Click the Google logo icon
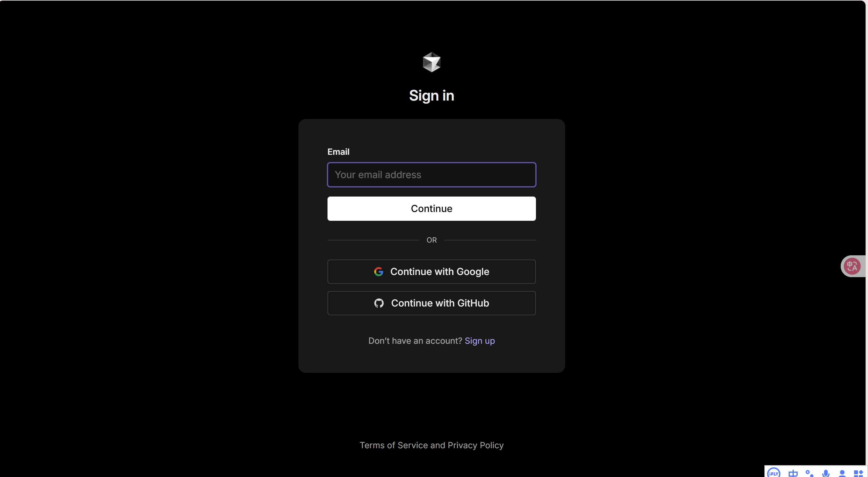This screenshot has width=868, height=477. coord(379,272)
